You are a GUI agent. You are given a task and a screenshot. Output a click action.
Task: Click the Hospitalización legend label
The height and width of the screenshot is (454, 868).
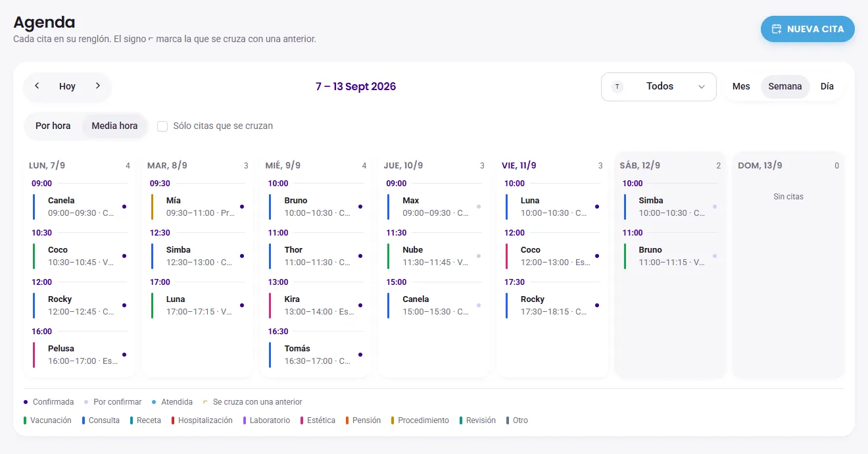[x=205, y=420]
